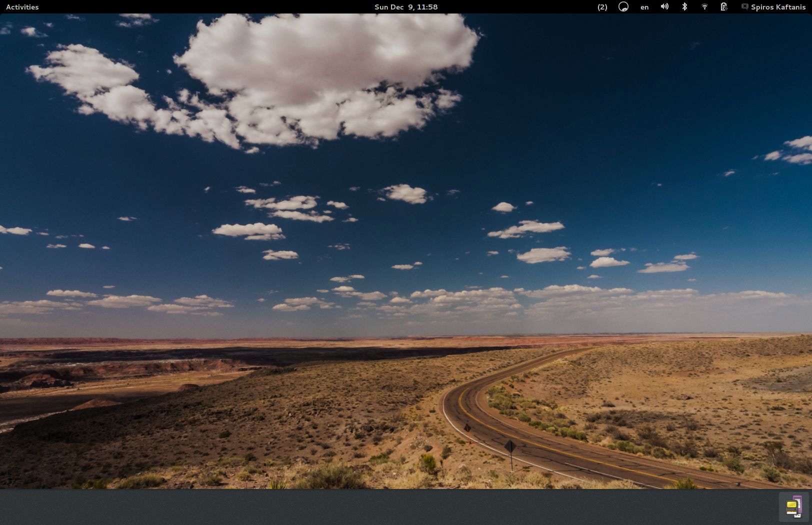812x525 pixels.
Task: Open the Bluetooth status menu
Action: (x=684, y=6)
